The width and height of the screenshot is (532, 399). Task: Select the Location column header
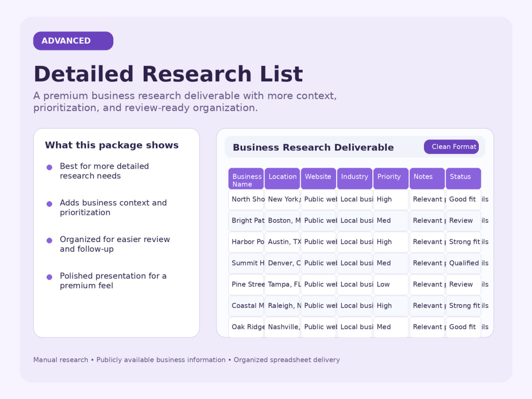pos(282,178)
